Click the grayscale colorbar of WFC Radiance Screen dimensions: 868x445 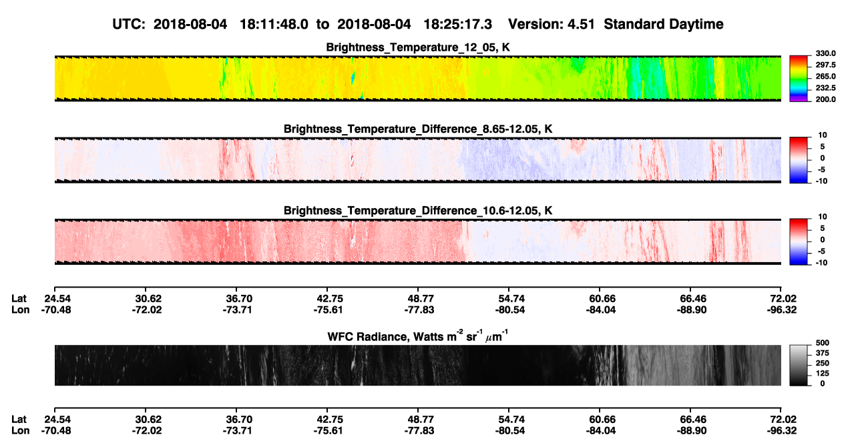(x=798, y=366)
